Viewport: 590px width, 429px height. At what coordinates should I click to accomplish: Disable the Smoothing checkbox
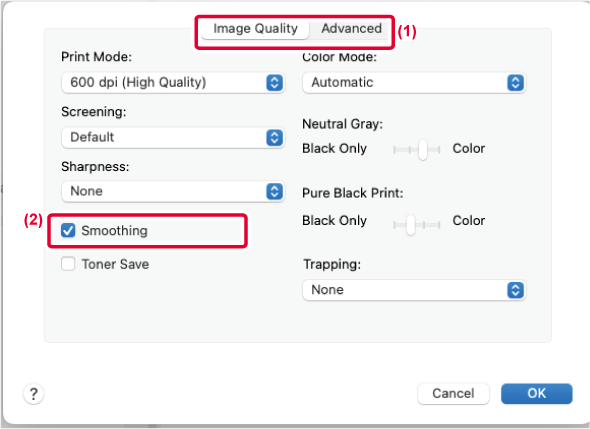point(68,231)
